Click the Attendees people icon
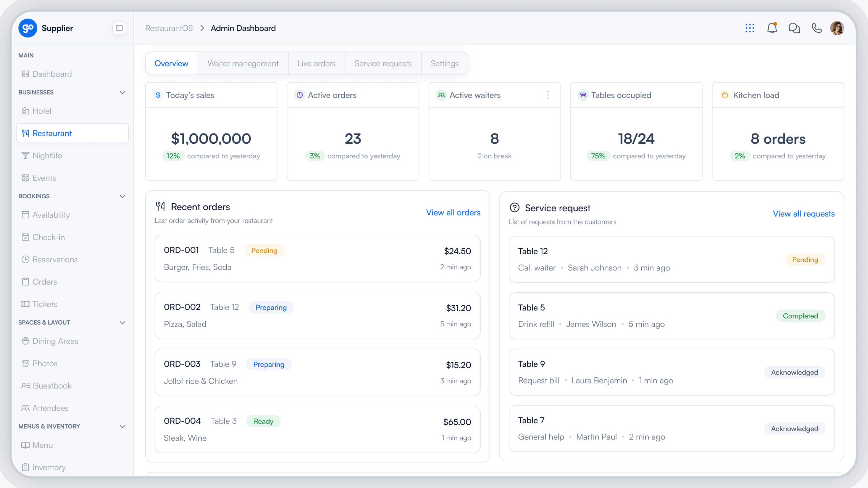This screenshot has height=488, width=868. pos(25,408)
